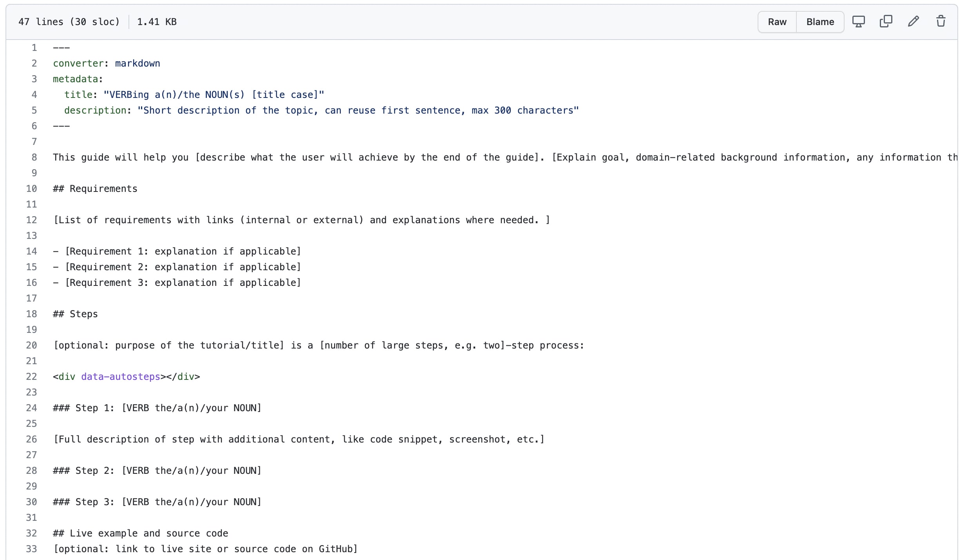
Task: Select line 1 with the front matter dashes
Action: click(34, 47)
